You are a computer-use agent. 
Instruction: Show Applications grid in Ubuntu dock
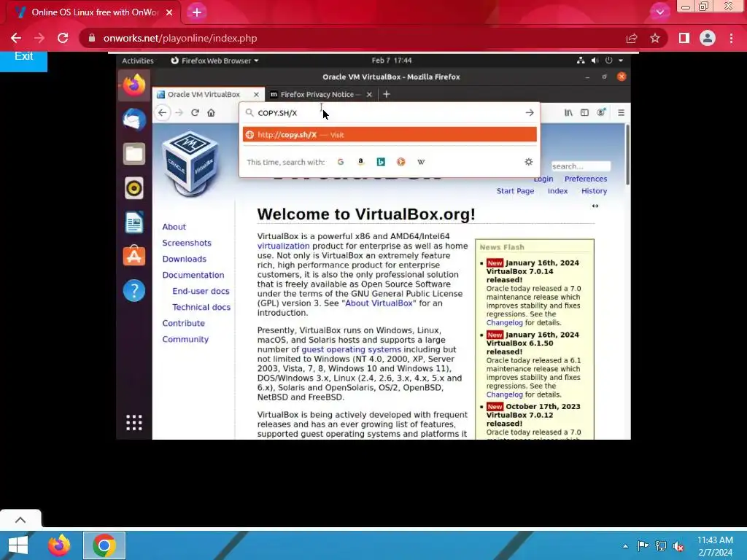[x=134, y=422]
